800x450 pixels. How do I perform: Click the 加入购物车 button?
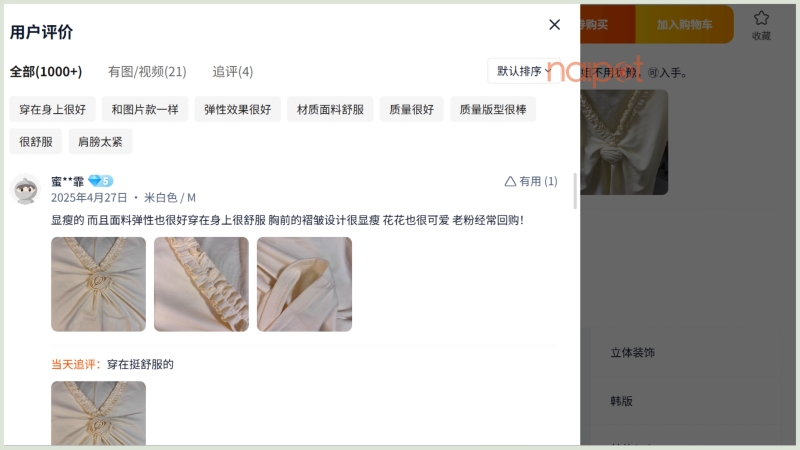pyautogui.click(x=684, y=25)
